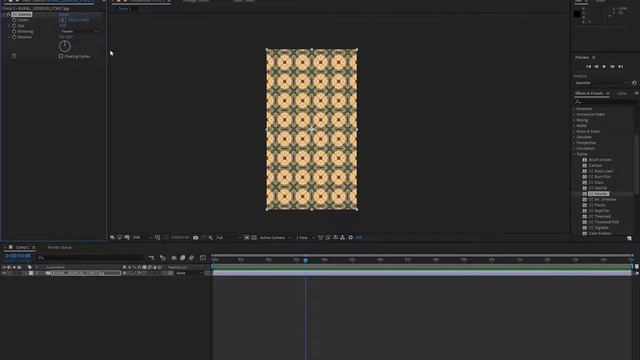Select the CC Plastic effect
Screen dimensions: 640x360
[x=597, y=205]
